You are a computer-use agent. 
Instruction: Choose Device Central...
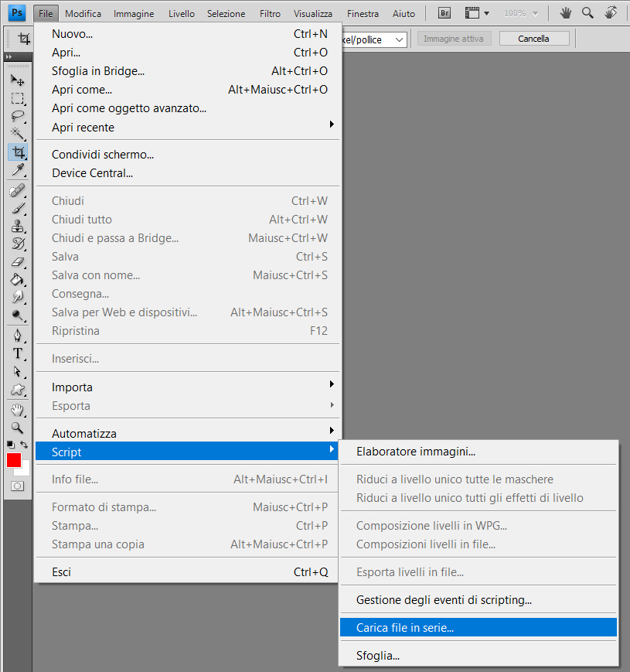[x=188, y=172]
